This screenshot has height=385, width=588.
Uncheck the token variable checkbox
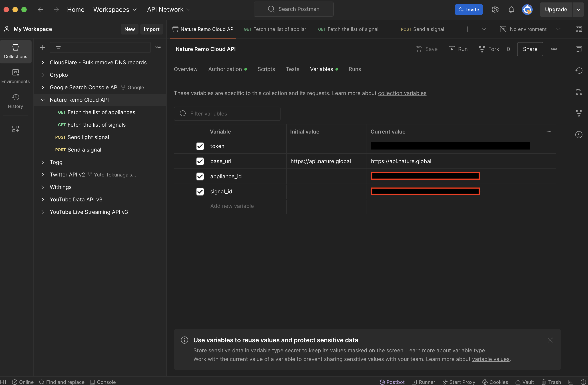pos(200,146)
